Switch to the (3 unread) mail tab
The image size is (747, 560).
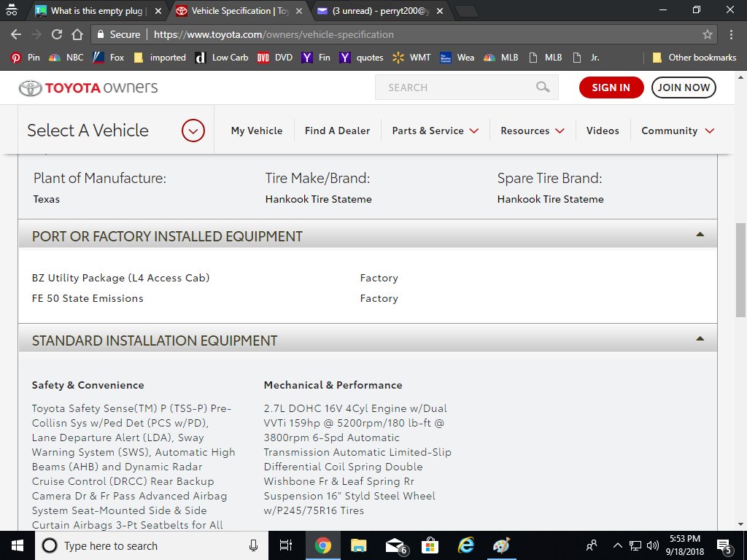click(380, 11)
